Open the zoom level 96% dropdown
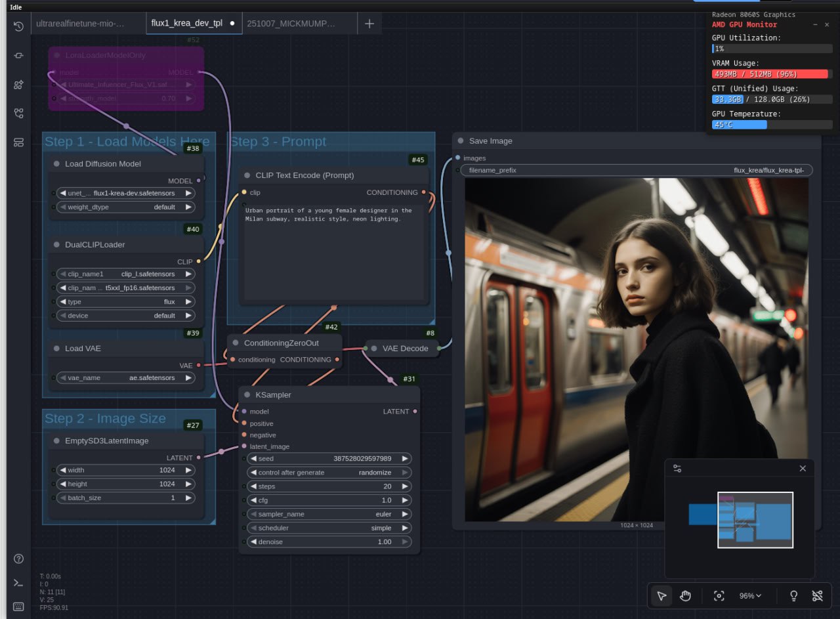This screenshot has width=840, height=619. click(x=750, y=596)
